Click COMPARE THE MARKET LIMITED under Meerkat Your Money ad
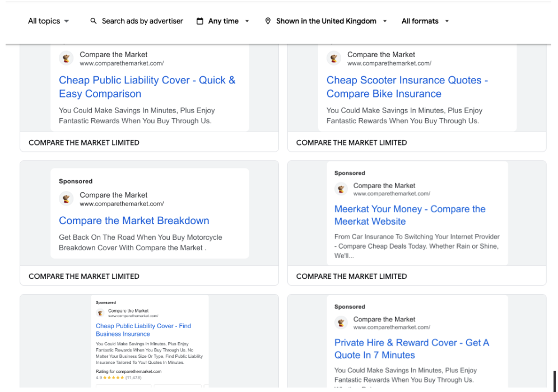This screenshot has height=392, width=558. (352, 277)
